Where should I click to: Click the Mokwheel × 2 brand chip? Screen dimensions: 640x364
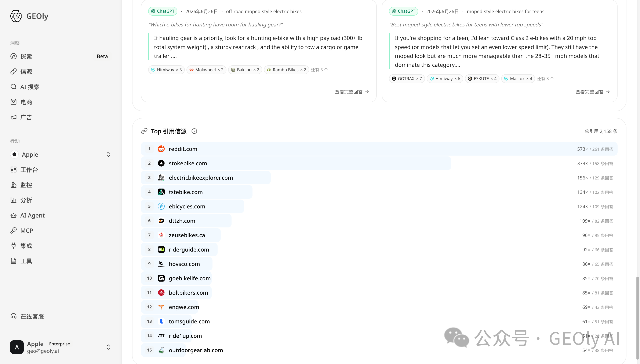point(207,70)
